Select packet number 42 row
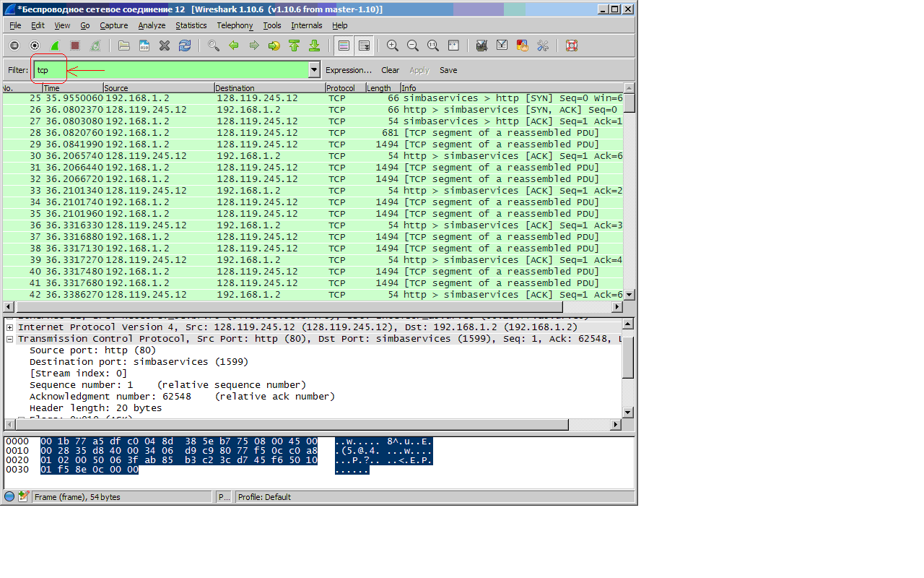 (x=312, y=295)
